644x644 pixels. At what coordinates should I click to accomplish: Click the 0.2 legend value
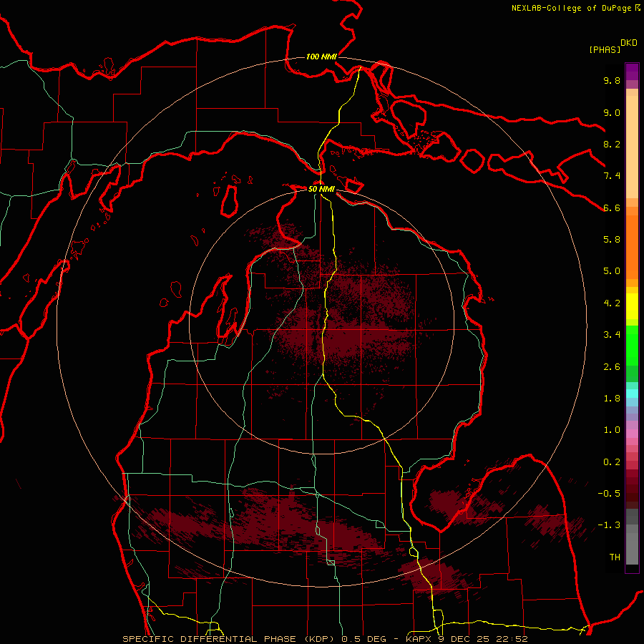pyautogui.click(x=612, y=462)
